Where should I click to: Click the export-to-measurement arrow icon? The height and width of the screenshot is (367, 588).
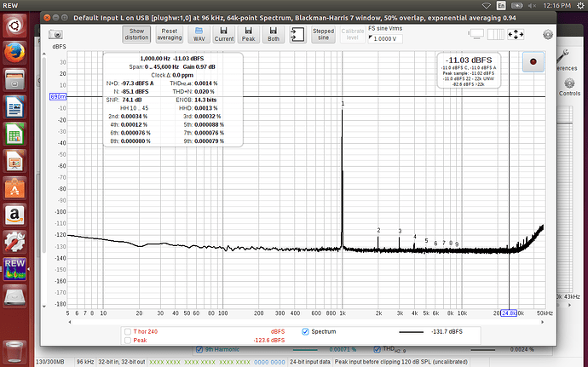point(297,35)
